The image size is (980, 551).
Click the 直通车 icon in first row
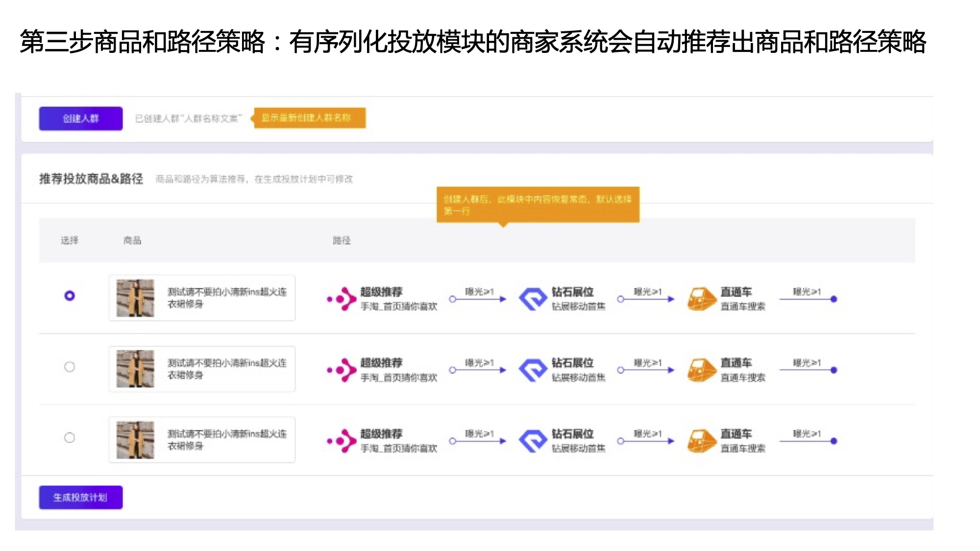[x=702, y=299]
